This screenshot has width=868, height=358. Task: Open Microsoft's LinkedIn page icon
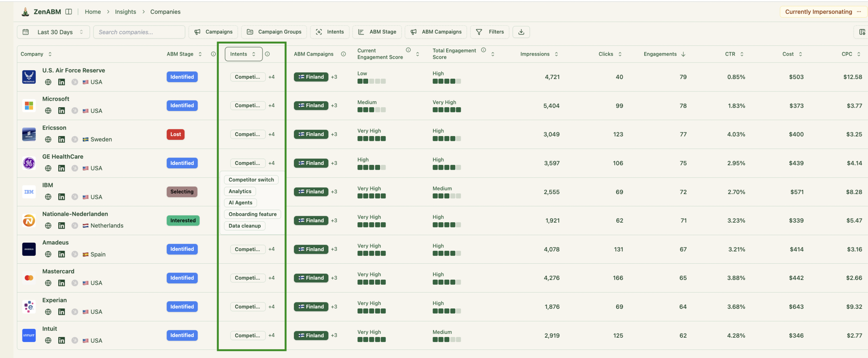[61, 111]
